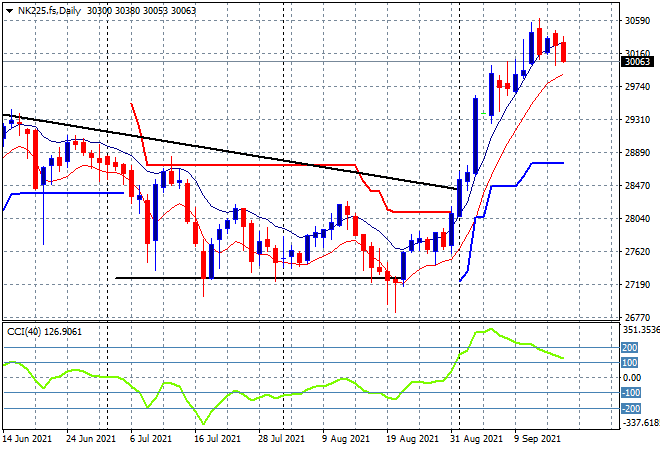The width and height of the screenshot is (660, 450).
Task: Click the 24 Jun 2021 date label
Action: click(91, 439)
